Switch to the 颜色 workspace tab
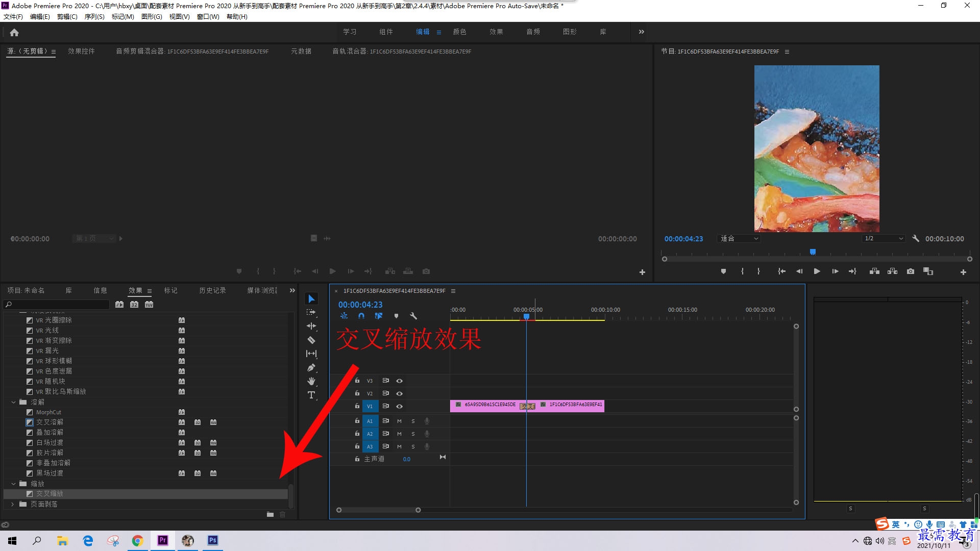 coord(459,32)
